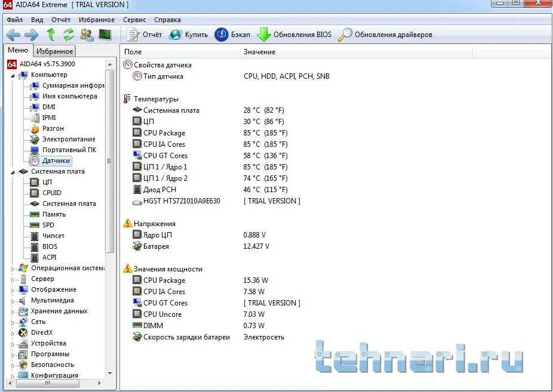Switch to the Меню tab
This screenshot has height=392, width=553.
click(x=18, y=50)
